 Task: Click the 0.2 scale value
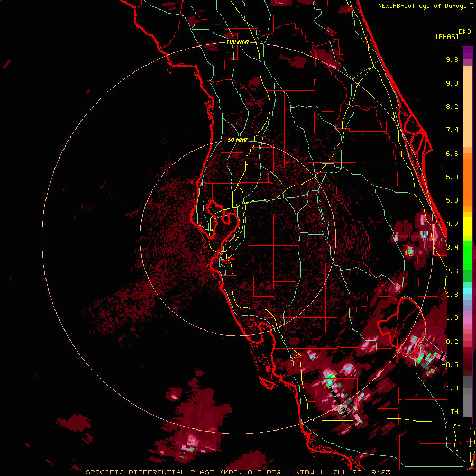point(452,342)
